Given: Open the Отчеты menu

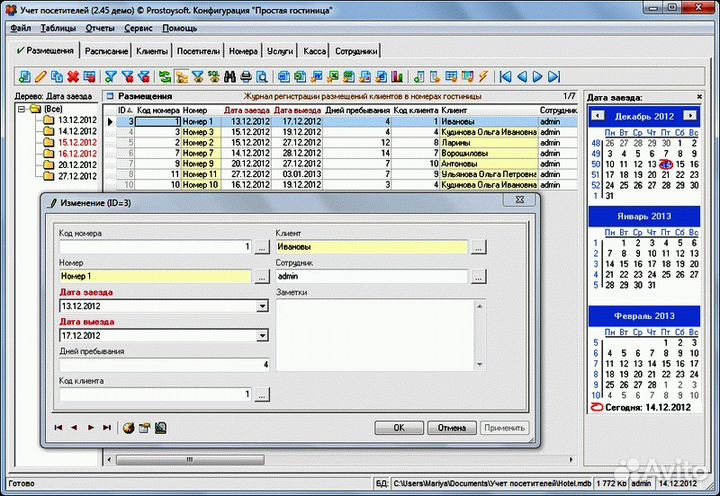Looking at the screenshot, I should pos(99,28).
